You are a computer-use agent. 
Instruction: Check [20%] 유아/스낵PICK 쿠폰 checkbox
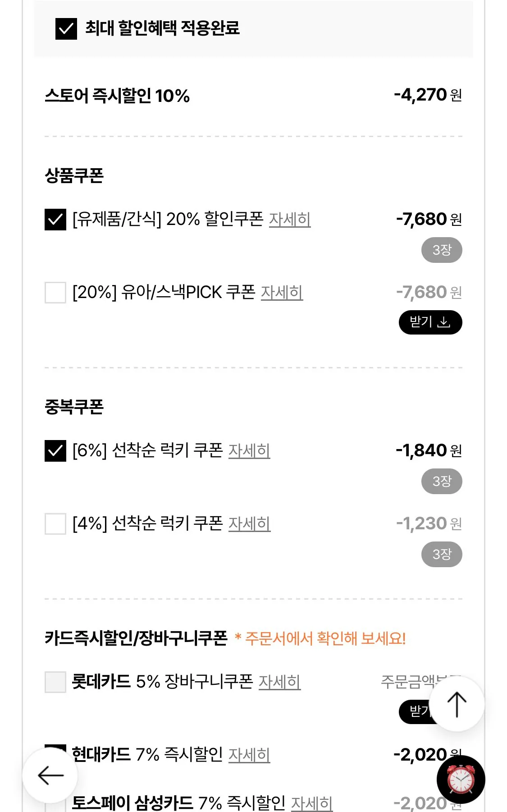[55, 293]
